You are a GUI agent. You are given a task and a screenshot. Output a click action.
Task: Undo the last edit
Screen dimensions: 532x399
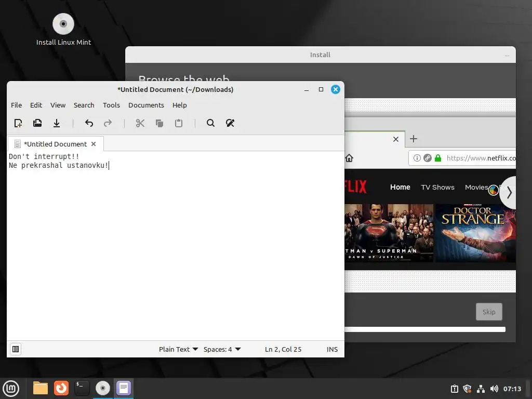(x=89, y=123)
